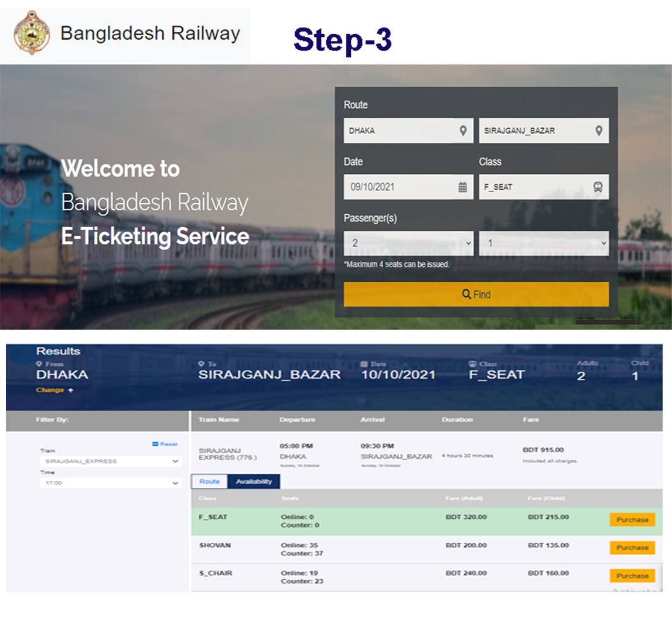The image size is (672, 619).
Task: Click the S_CHAIR seats Online: 19
Action: [299, 573]
